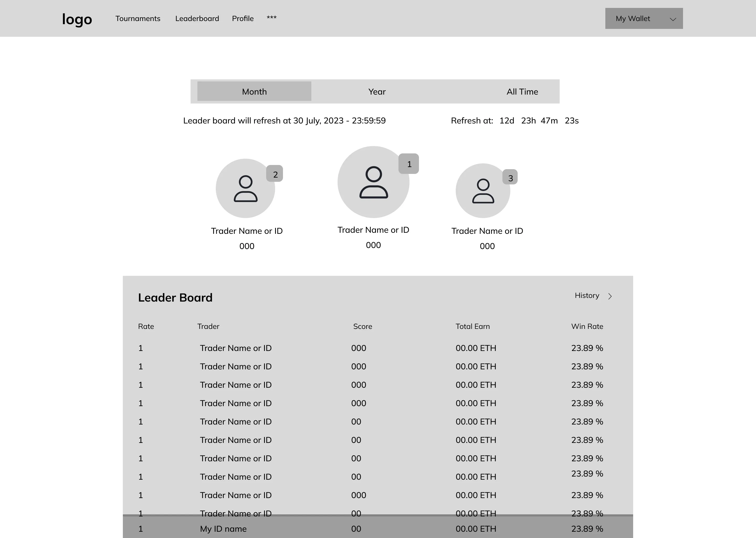Click the Win Rate in My ID name row
Image resolution: width=756 pixels, height=538 pixels.
pyautogui.click(x=587, y=529)
